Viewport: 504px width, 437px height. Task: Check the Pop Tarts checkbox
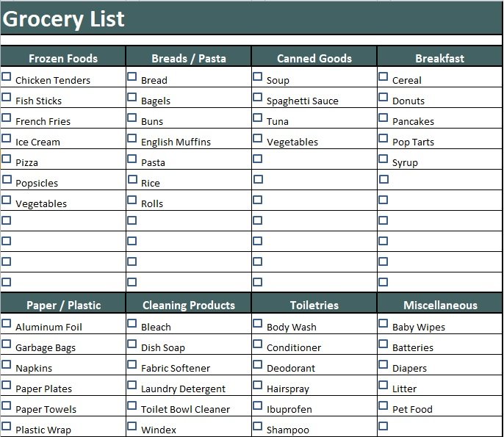click(384, 139)
